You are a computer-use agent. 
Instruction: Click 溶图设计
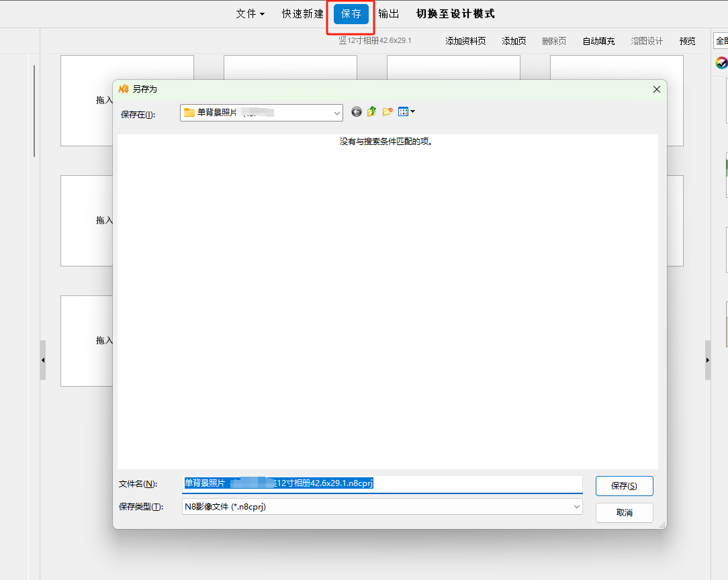[647, 41]
